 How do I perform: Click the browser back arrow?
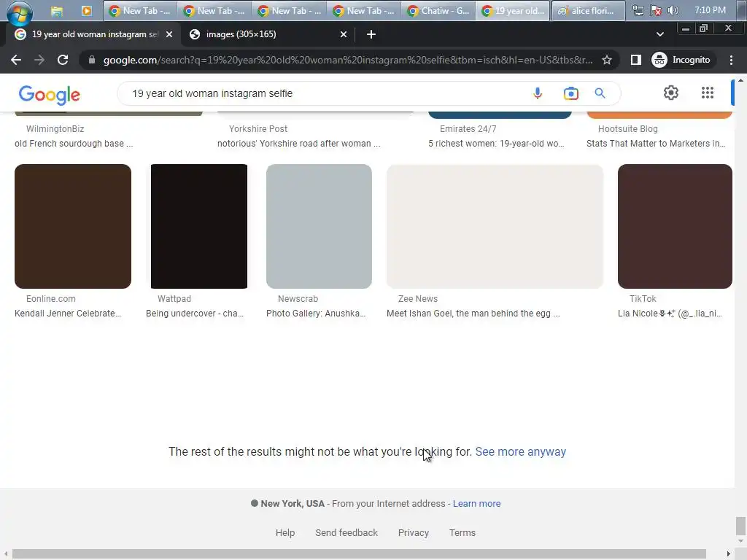(x=16, y=60)
